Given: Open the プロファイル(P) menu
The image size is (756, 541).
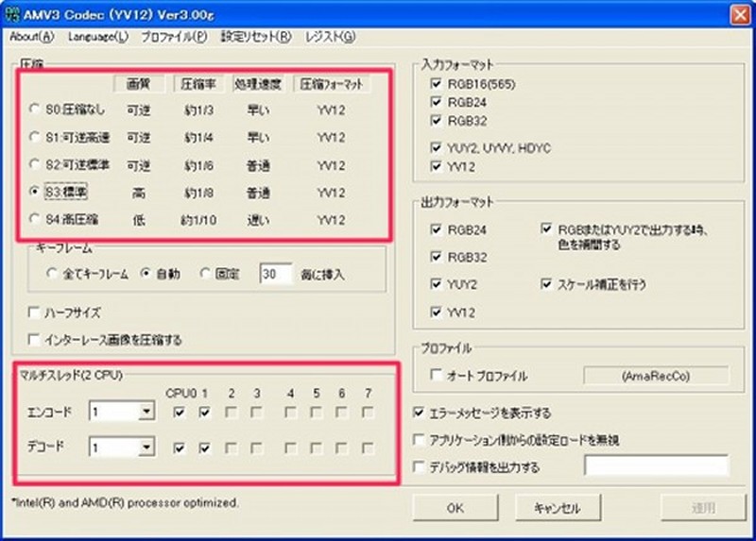Looking at the screenshot, I should tap(174, 37).
